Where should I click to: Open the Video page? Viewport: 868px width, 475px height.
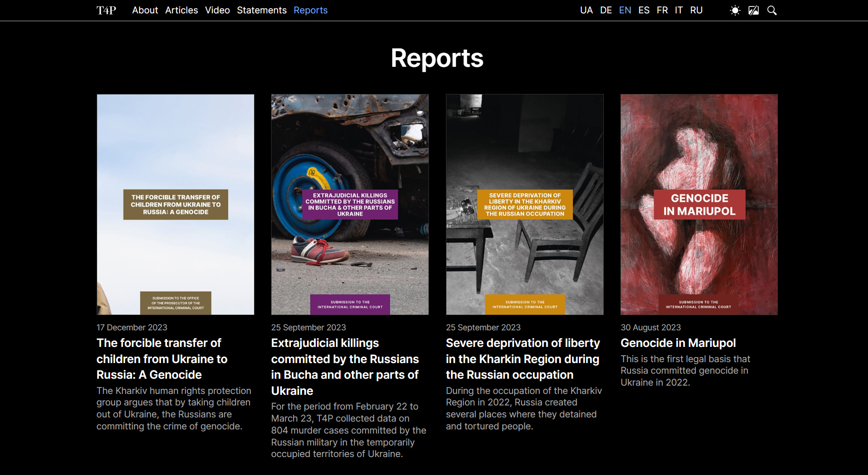tap(217, 10)
